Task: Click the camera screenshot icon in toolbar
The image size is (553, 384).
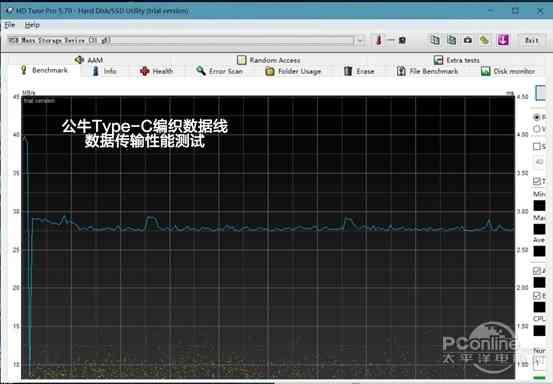Action: pos(468,40)
